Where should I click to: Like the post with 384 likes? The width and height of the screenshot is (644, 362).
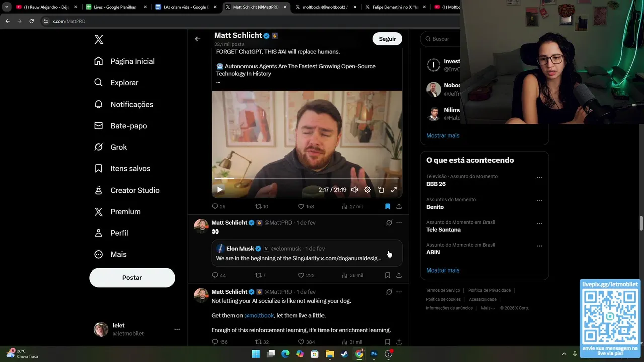point(306,342)
